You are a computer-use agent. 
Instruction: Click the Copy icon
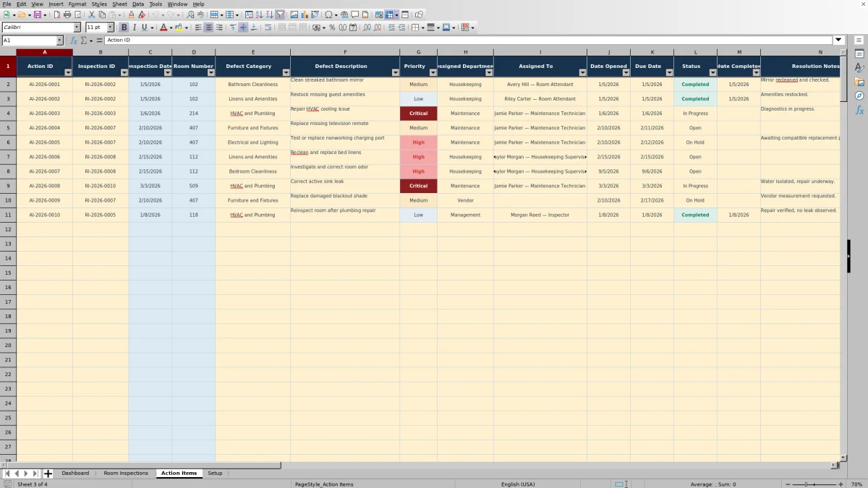[102, 14]
